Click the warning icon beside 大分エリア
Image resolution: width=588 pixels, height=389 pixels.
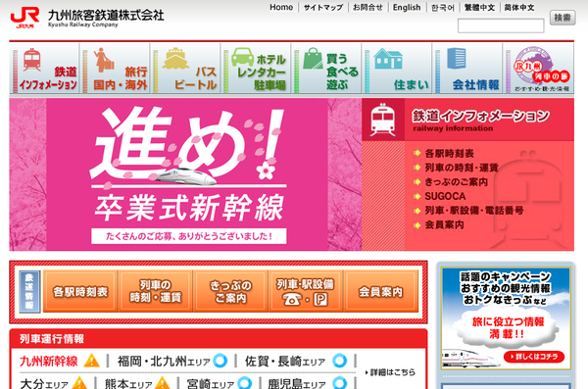pos(79,383)
